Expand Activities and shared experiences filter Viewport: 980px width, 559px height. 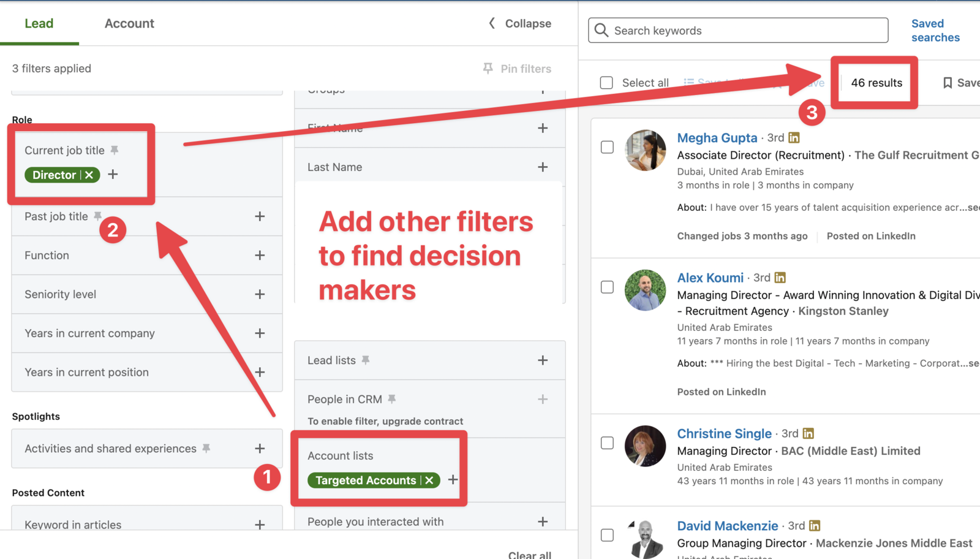[260, 449]
